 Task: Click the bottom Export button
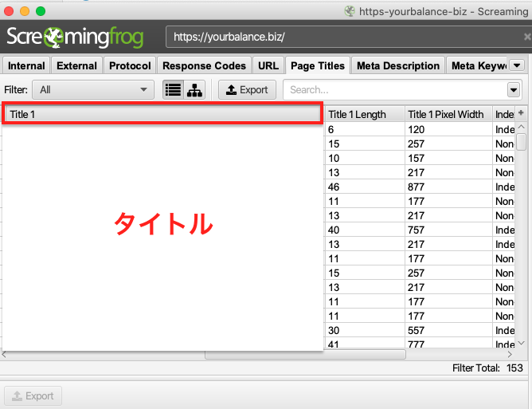point(33,395)
